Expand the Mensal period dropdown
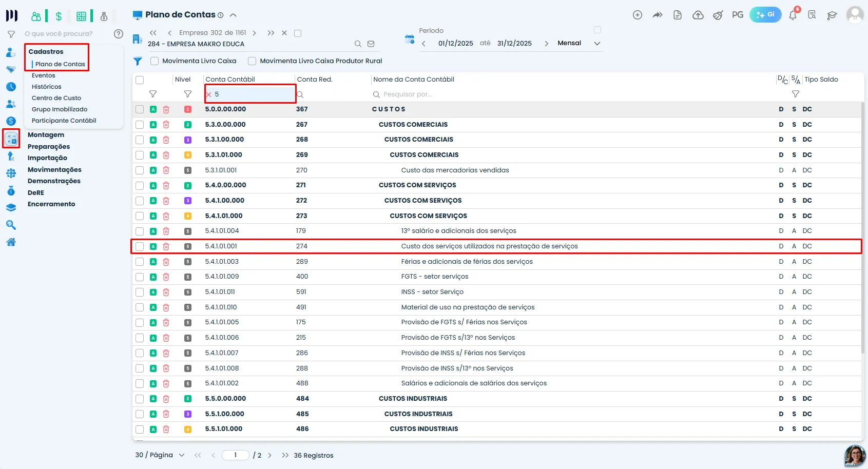The image size is (868, 469). (597, 44)
